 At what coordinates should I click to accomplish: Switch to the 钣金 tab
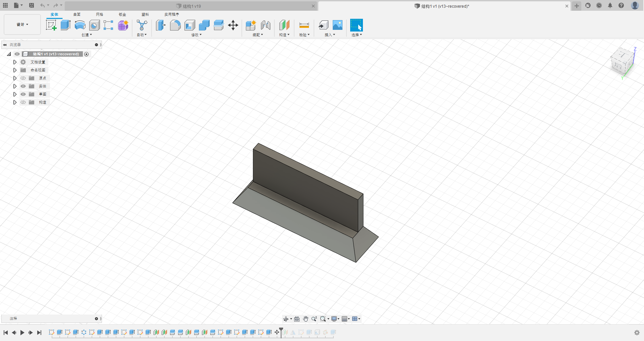coord(122,14)
